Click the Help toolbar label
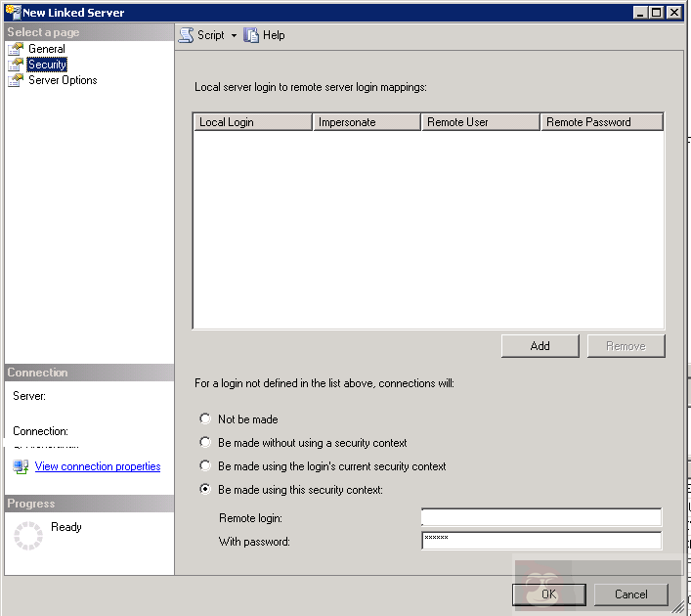Image resolution: width=691 pixels, height=616 pixels. 274,35
